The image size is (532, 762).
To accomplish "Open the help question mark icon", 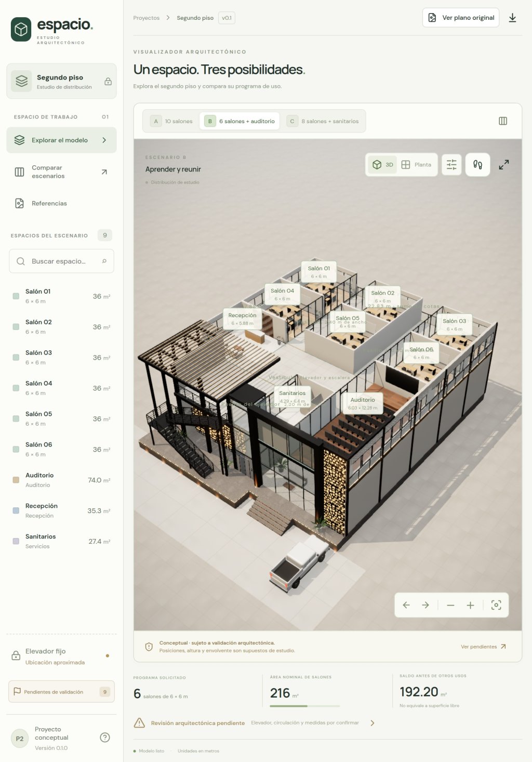I will coord(105,738).
